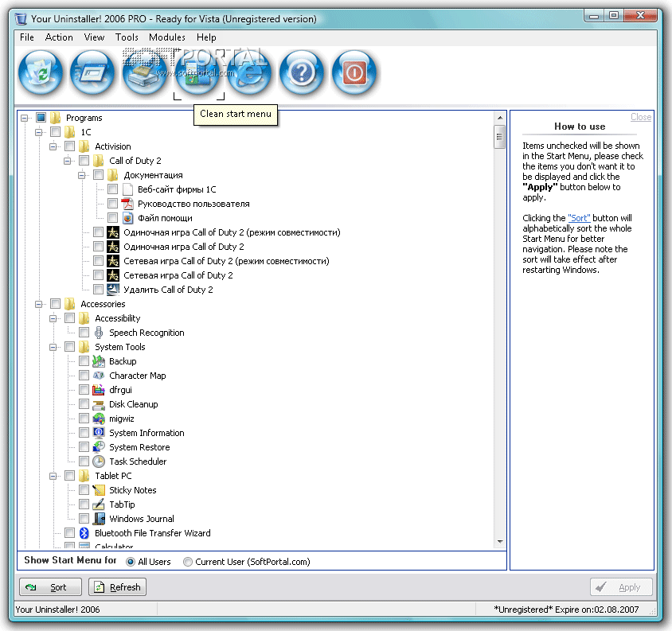Image resolution: width=672 pixels, height=631 pixels.
Task: Open the Action menu
Action: pyautogui.click(x=59, y=37)
